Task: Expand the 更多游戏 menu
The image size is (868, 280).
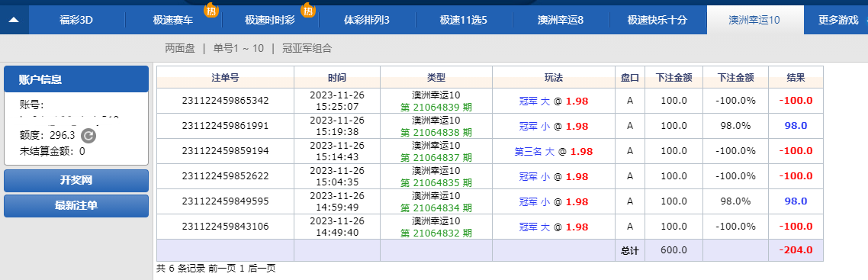Action: (839, 21)
